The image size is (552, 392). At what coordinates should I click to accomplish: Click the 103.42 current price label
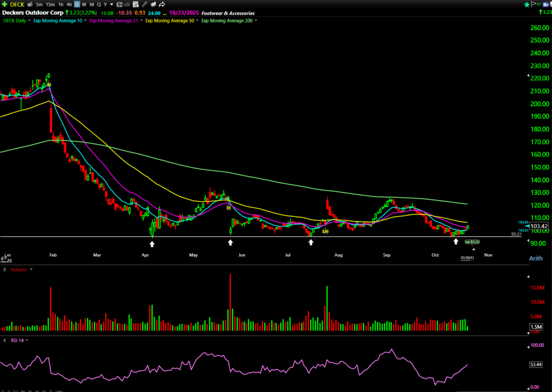539,226
